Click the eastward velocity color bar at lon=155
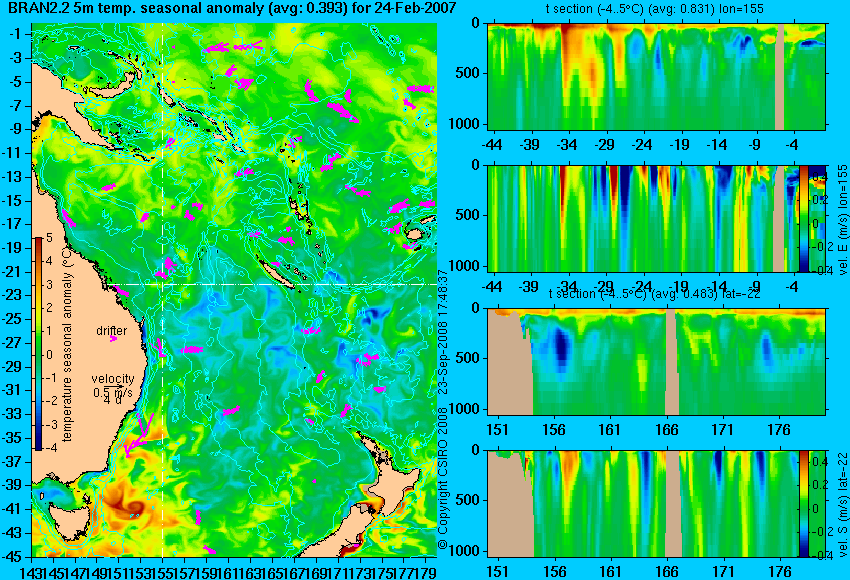Image resolution: width=850 pixels, height=580 pixels. click(803, 218)
